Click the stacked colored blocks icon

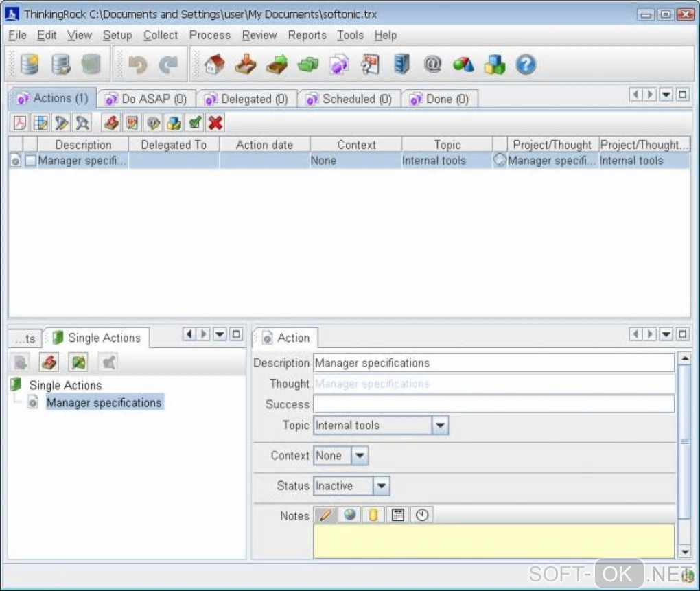(495, 65)
